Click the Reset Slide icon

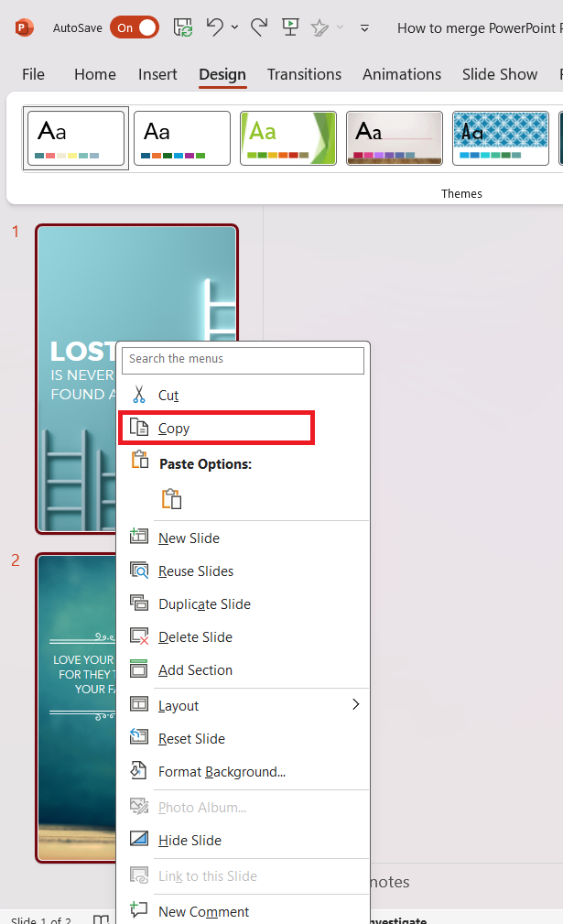pos(139,736)
